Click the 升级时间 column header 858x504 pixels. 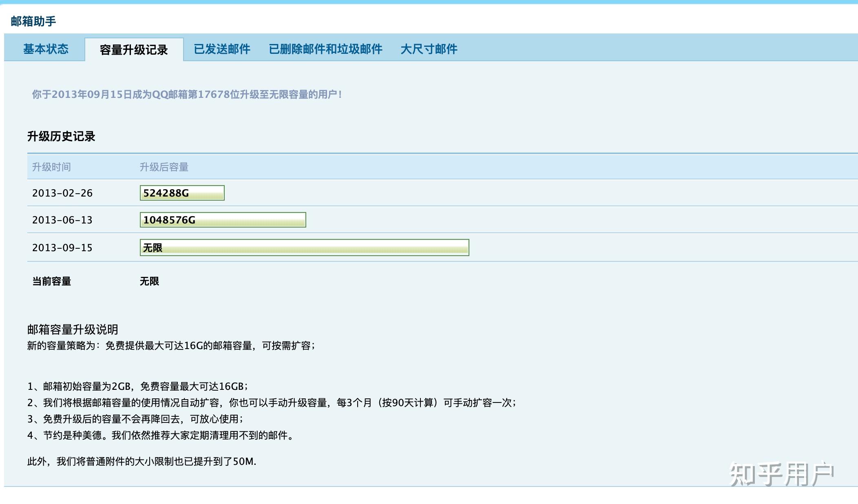[x=51, y=167]
